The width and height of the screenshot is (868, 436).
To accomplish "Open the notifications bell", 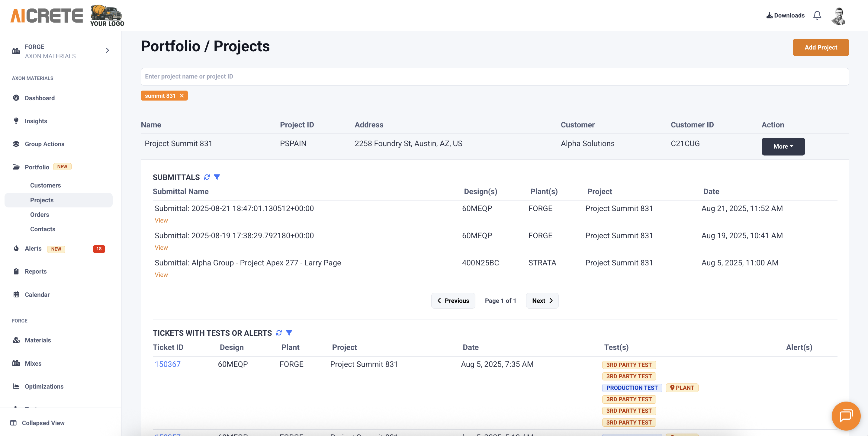I will [817, 15].
